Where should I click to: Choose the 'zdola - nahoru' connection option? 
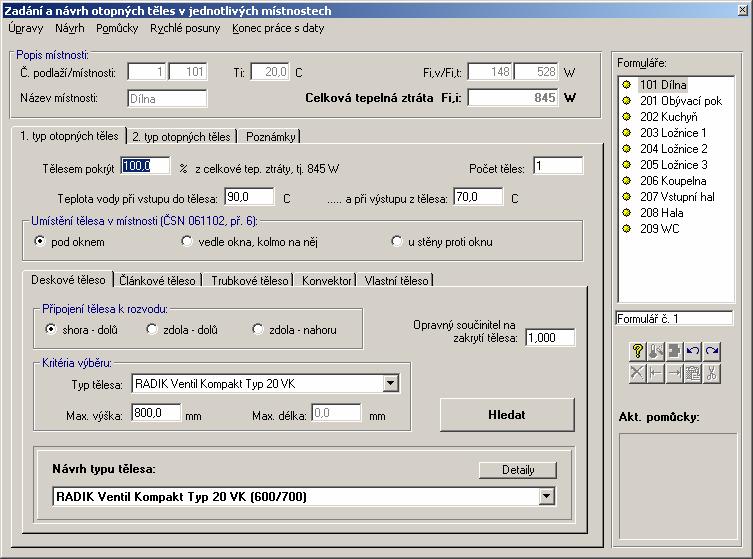[x=258, y=329]
